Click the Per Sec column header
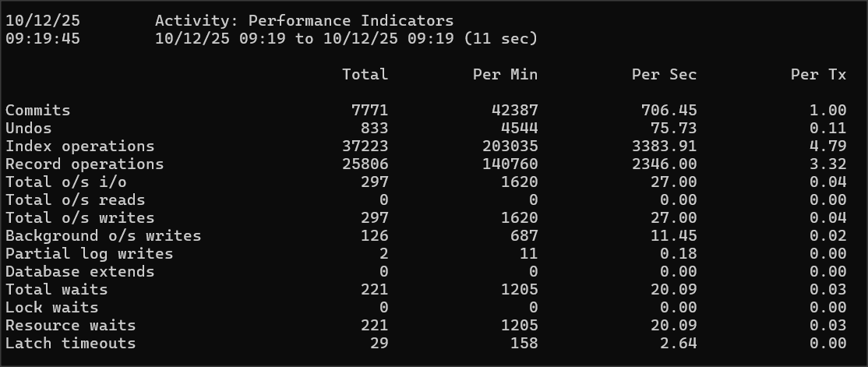The width and height of the screenshot is (868, 367). 664,75
